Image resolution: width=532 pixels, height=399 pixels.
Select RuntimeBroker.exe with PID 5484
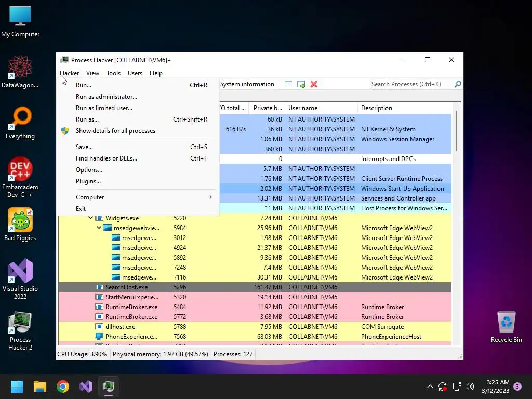tap(255, 307)
